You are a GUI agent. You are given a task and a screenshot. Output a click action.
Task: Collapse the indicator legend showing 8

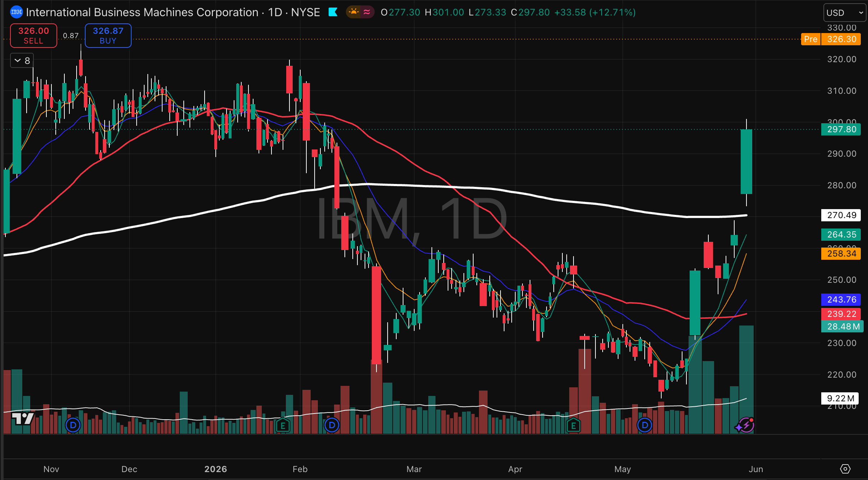pyautogui.click(x=22, y=60)
